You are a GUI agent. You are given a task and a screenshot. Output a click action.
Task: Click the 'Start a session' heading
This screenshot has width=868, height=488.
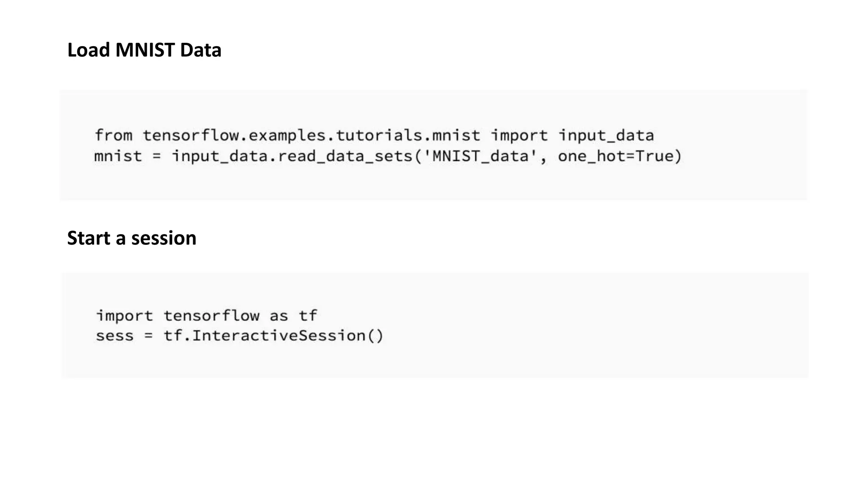(131, 238)
